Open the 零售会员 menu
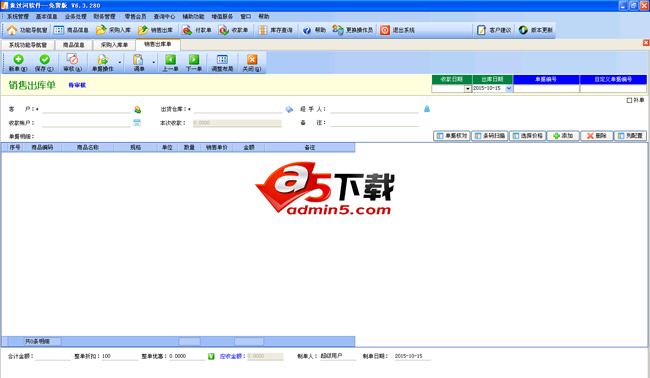 136,17
